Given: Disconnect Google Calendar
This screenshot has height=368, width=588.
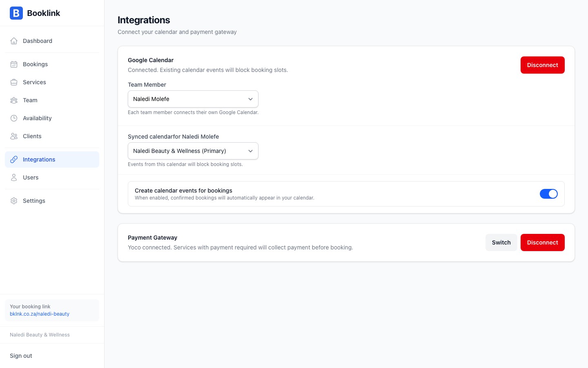Looking at the screenshot, I should 543,65.
